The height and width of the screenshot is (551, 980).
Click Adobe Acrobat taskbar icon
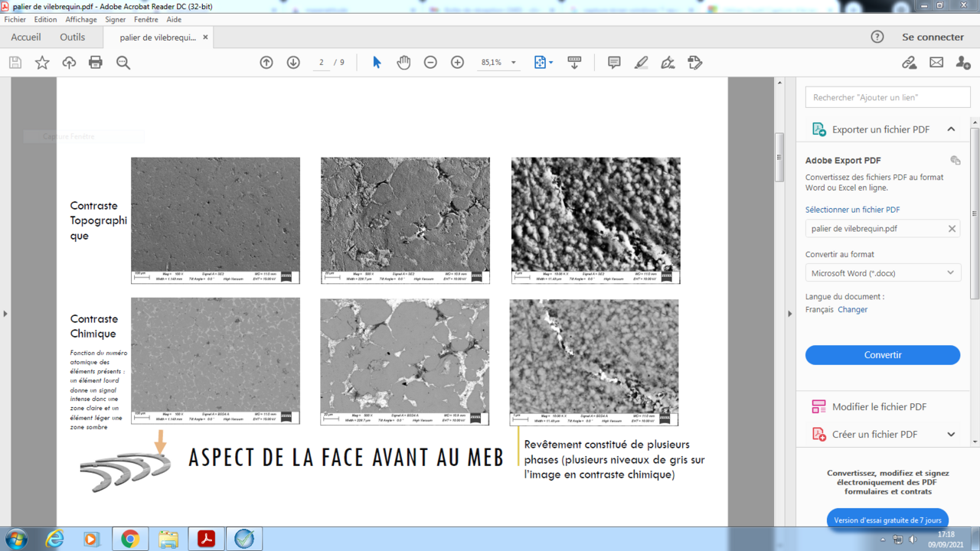click(x=207, y=539)
